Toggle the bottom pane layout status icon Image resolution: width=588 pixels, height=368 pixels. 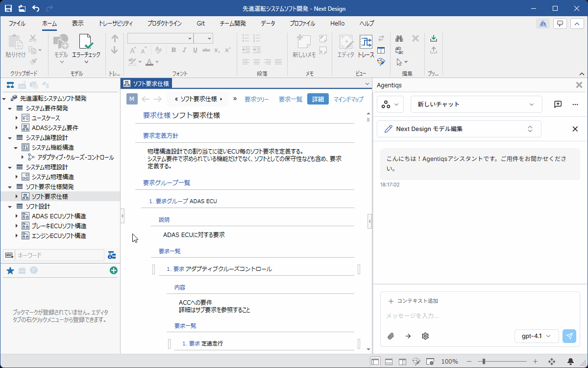(389, 362)
